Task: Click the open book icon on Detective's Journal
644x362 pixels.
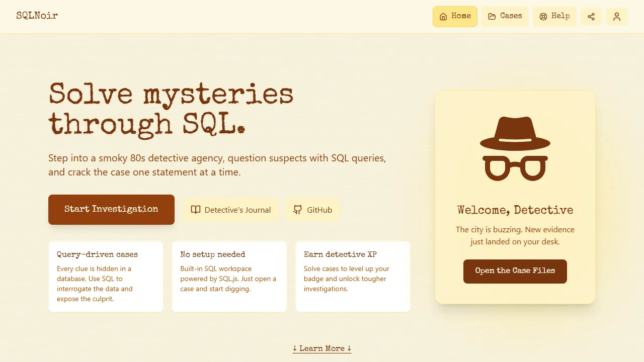Action: click(x=195, y=210)
